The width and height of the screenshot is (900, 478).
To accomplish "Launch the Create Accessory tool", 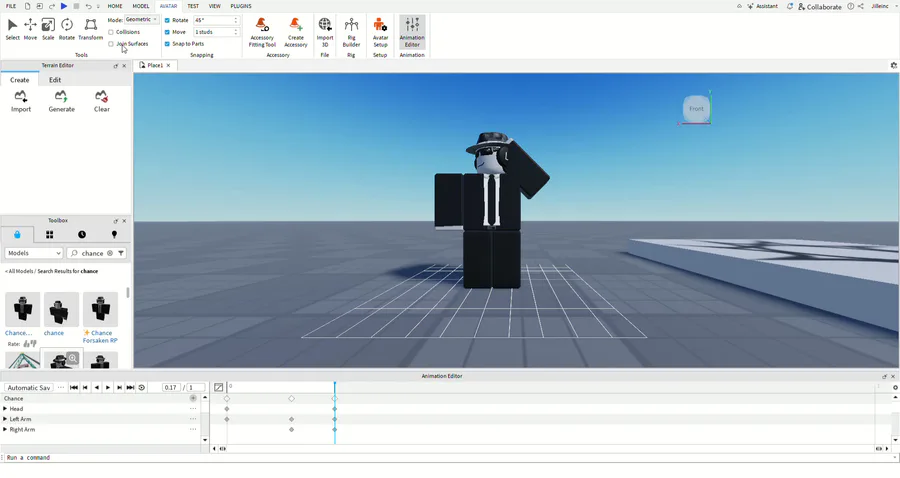I will [x=296, y=32].
